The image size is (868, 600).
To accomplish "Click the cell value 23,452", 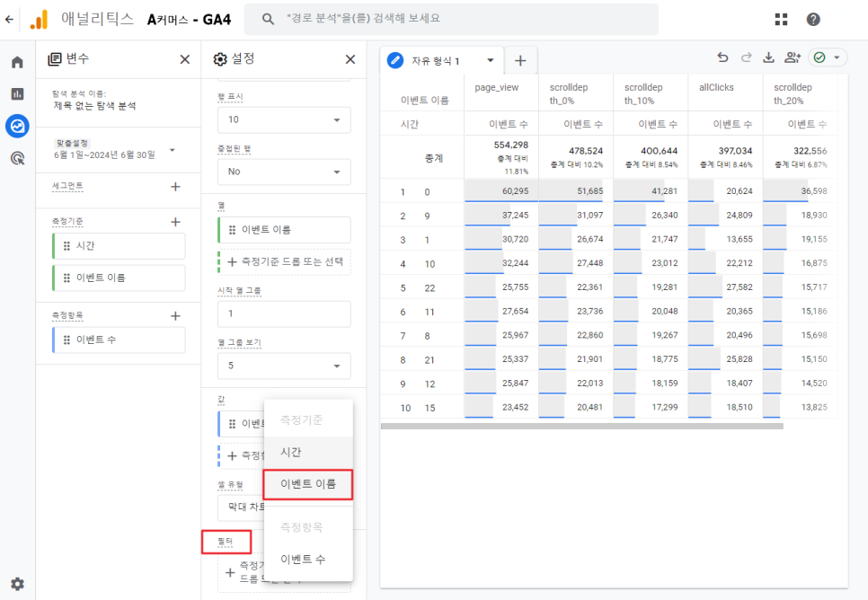I will coord(515,408).
